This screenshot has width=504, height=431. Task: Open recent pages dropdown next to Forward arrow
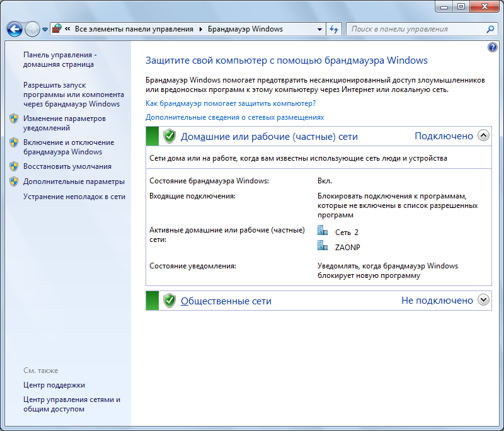[45, 29]
